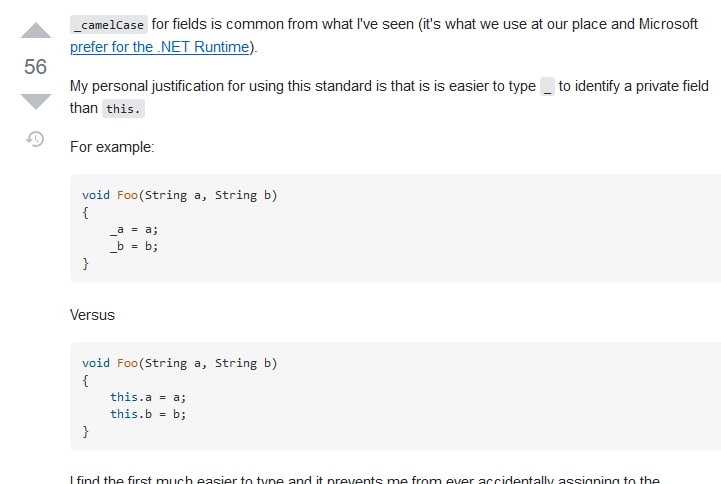Click the 'void' keyword in first code block

(x=96, y=195)
